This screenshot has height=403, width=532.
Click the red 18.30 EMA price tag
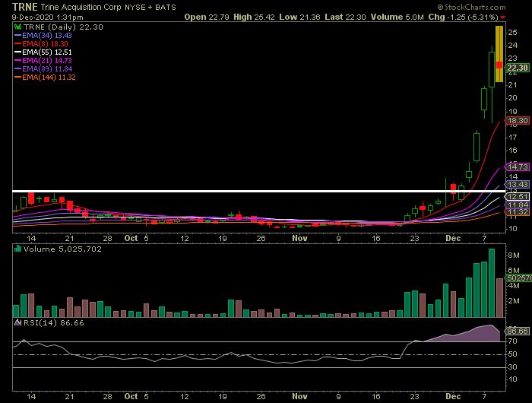coord(517,121)
